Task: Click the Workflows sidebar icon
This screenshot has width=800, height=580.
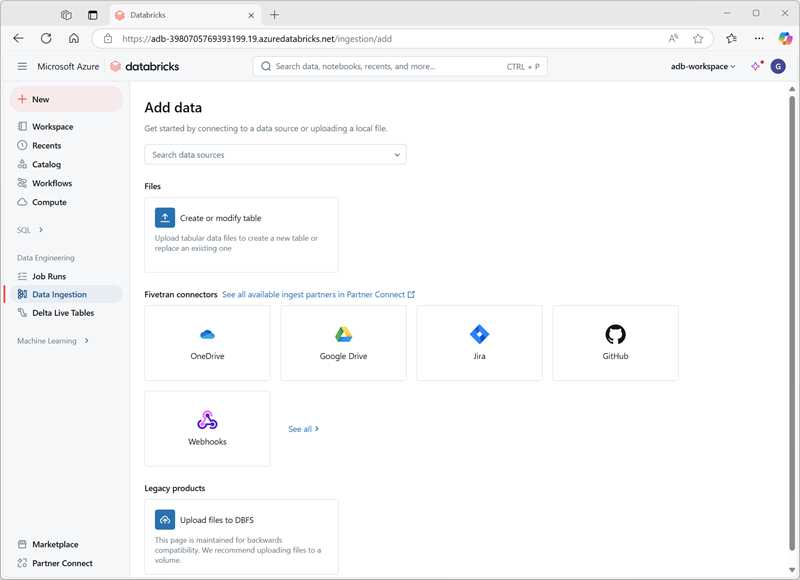Action: pyautogui.click(x=22, y=183)
